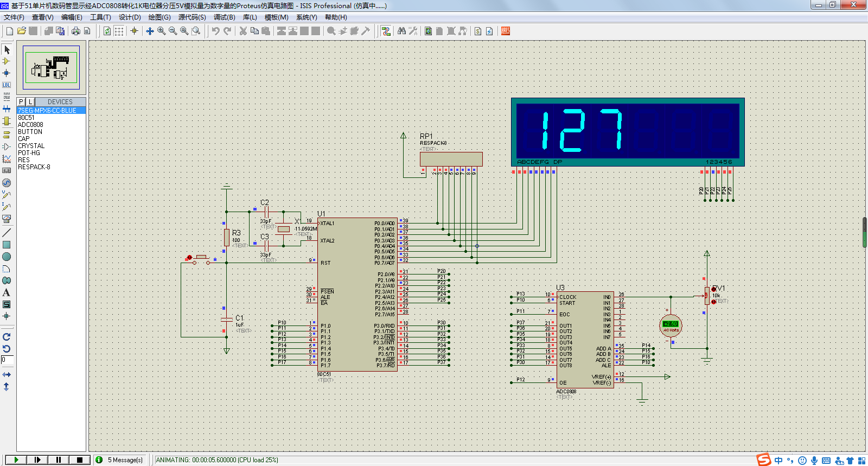Open the 帮助(H) menu
This screenshot has width=868, height=466.
click(x=336, y=17)
